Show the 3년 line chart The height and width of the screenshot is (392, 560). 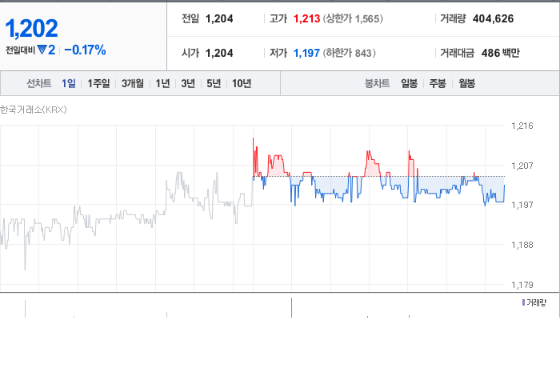click(188, 83)
